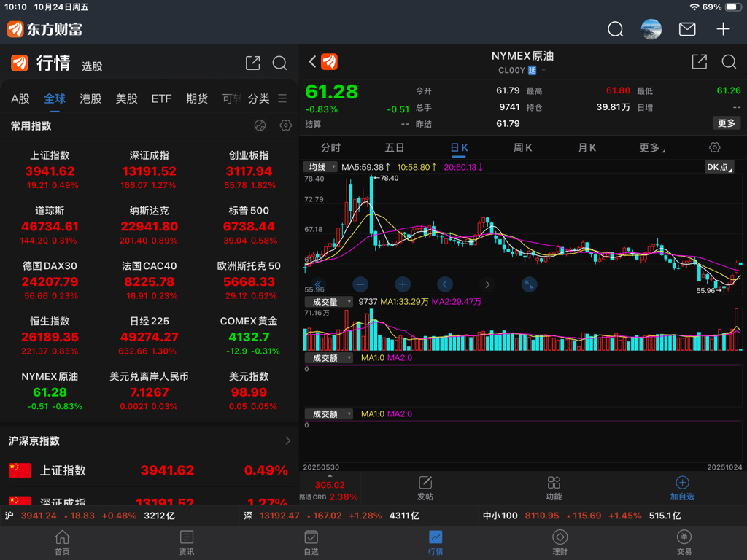Select 五日 chart tab
Screen dimensions: 747x560
point(395,147)
